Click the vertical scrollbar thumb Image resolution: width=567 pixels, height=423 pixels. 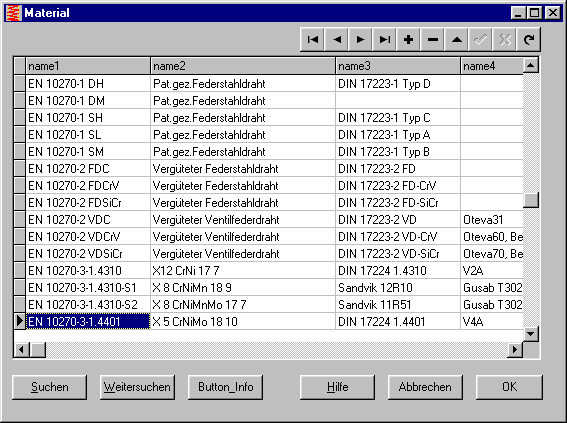(x=531, y=200)
